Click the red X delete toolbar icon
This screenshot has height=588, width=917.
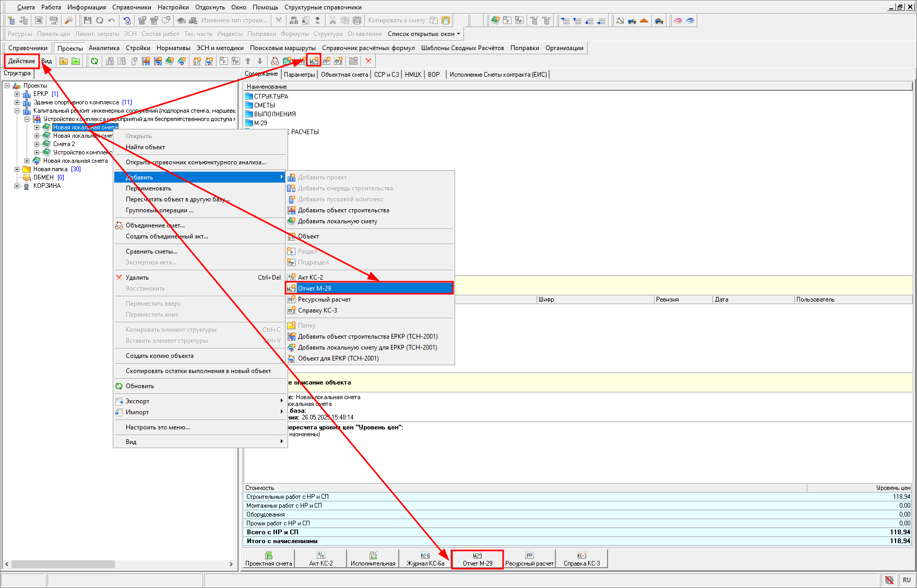368,61
